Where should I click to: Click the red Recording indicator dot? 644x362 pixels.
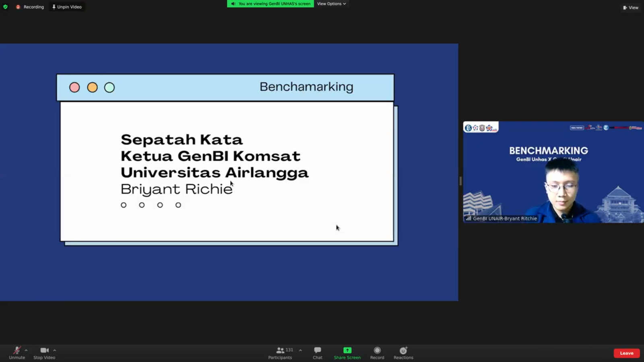point(18,6)
